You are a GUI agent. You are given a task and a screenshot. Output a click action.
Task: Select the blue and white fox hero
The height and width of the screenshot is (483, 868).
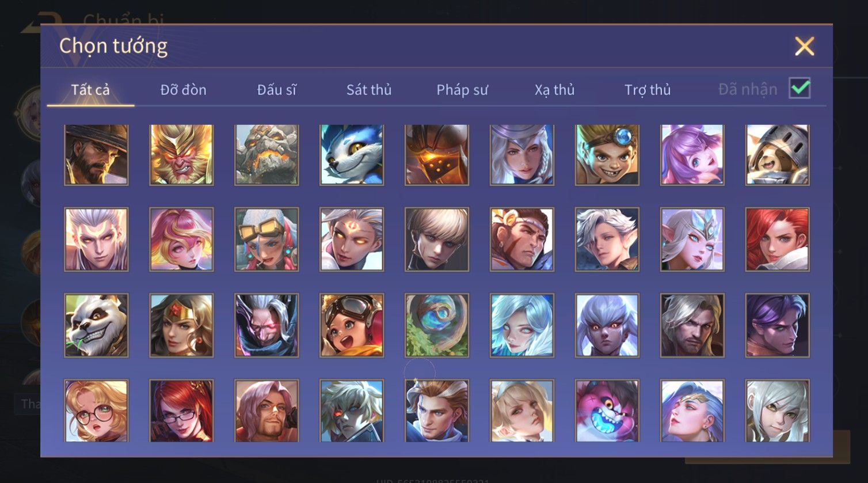tap(352, 155)
